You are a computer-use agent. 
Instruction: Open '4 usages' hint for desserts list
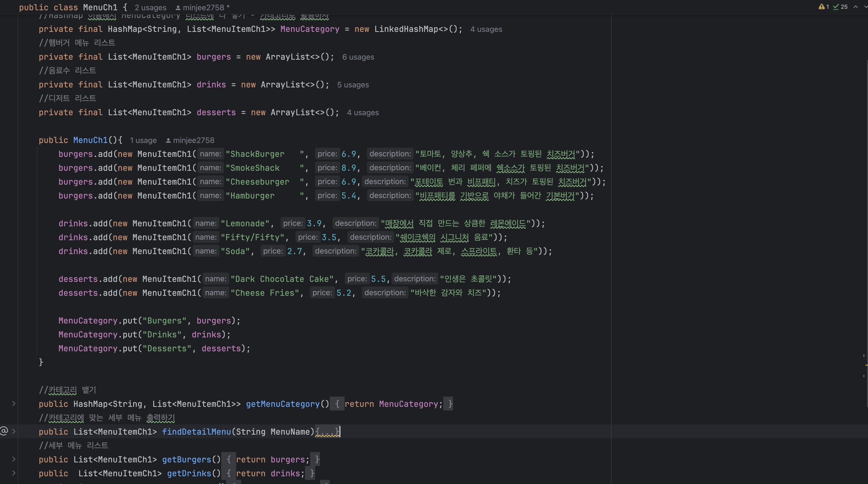click(x=363, y=113)
